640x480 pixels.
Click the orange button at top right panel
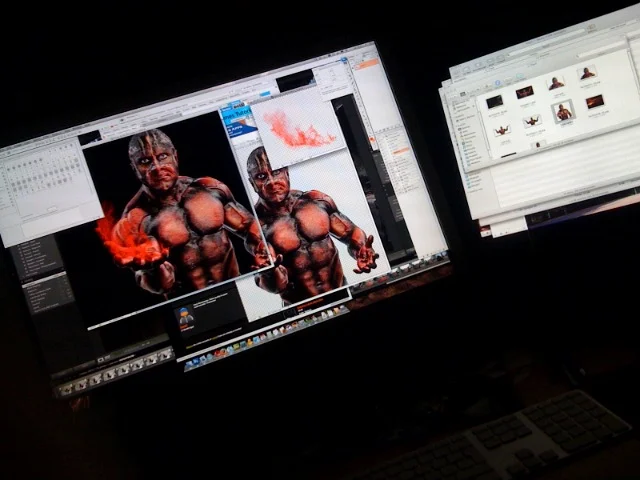pyautogui.click(x=367, y=64)
